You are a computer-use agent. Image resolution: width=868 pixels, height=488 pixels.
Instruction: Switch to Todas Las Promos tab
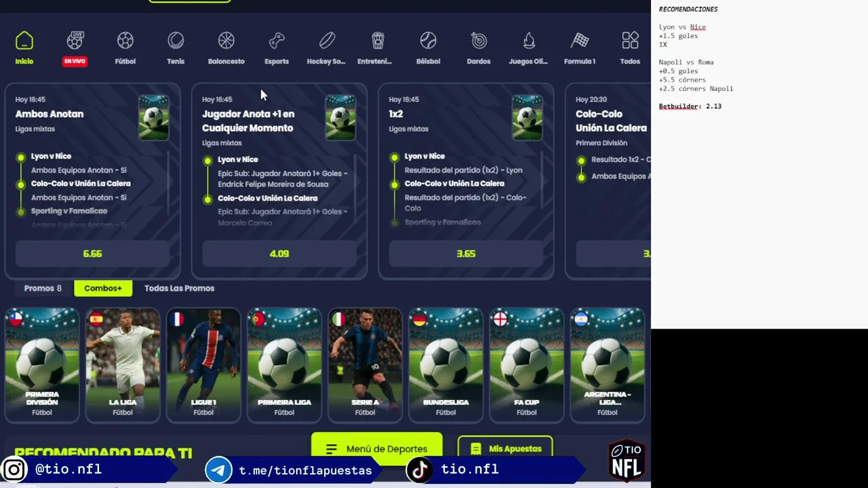[179, 288]
